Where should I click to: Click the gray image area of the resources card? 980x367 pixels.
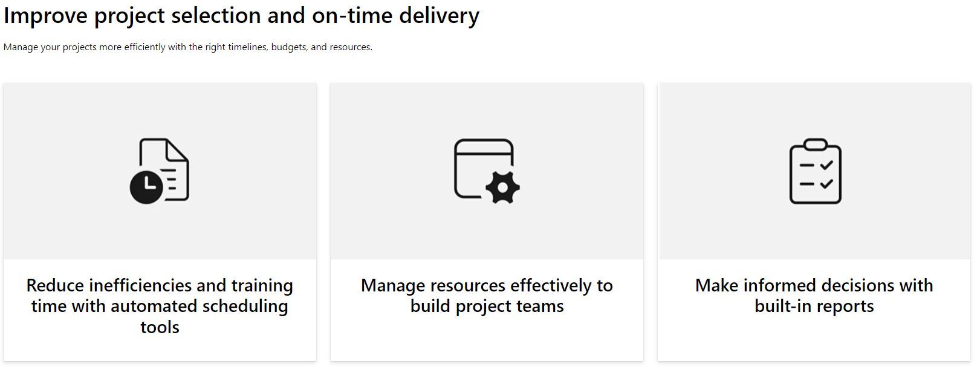point(487,171)
